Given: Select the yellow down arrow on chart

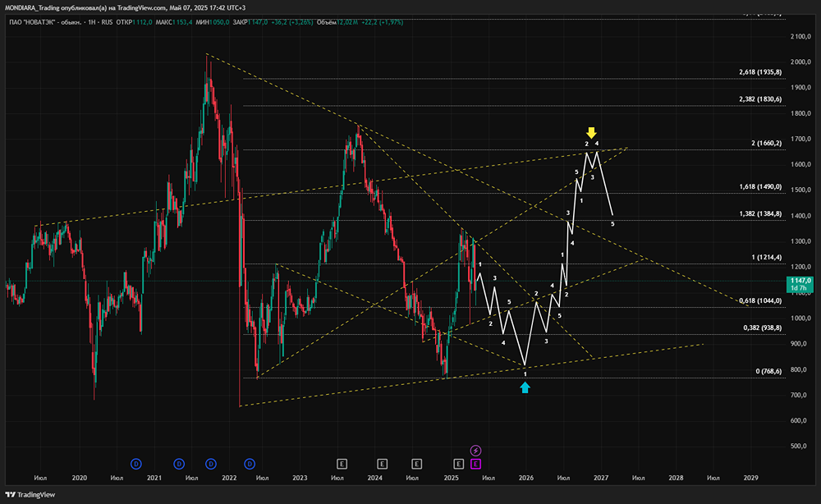Looking at the screenshot, I should coord(591,132).
